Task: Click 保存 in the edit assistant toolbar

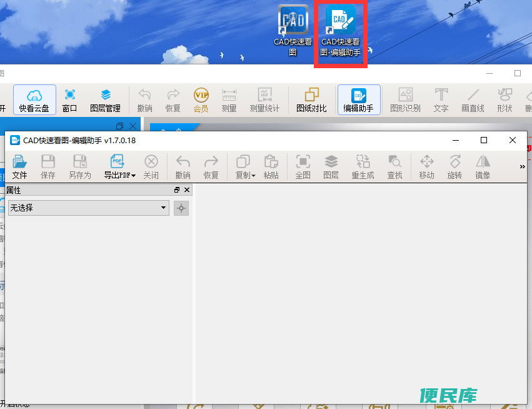Action: tap(48, 166)
